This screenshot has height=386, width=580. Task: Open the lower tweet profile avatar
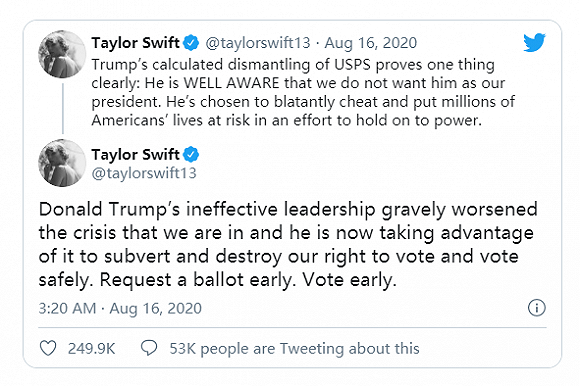(62, 163)
